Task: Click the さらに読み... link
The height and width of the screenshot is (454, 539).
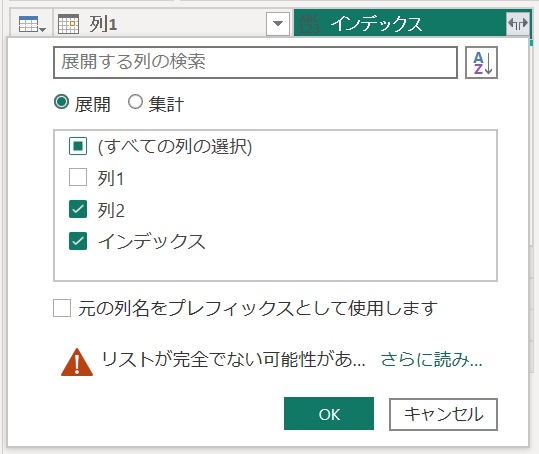Action: (x=431, y=359)
